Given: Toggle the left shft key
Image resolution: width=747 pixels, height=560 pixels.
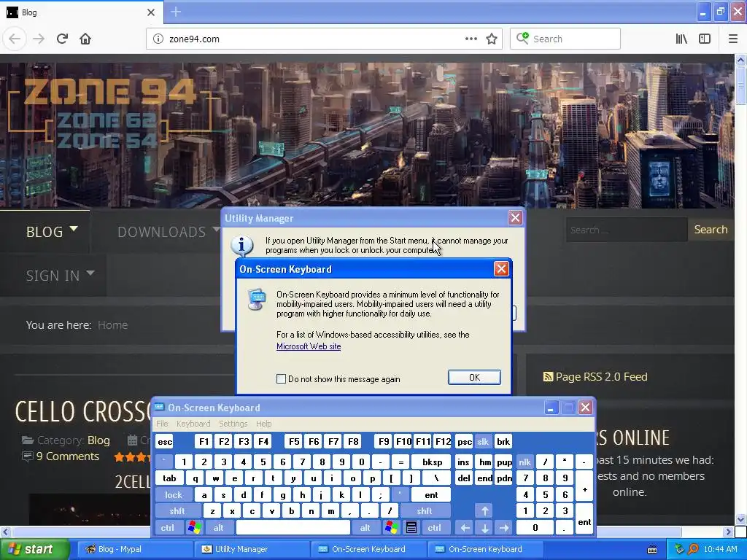Looking at the screenshot, I should point(177,511).
